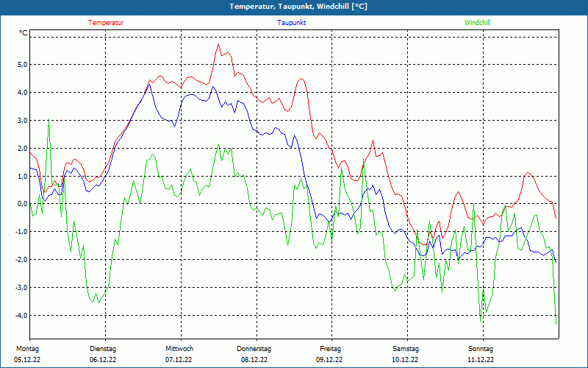This screenshot has height=368, width=588.
Task: Click the -4,0 y-axis value
Action: pos(21,316)
